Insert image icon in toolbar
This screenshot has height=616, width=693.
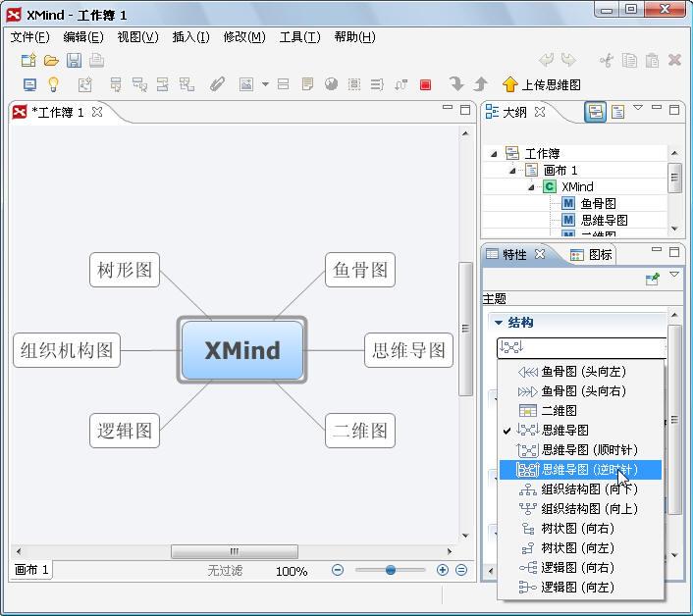point(246,84)
